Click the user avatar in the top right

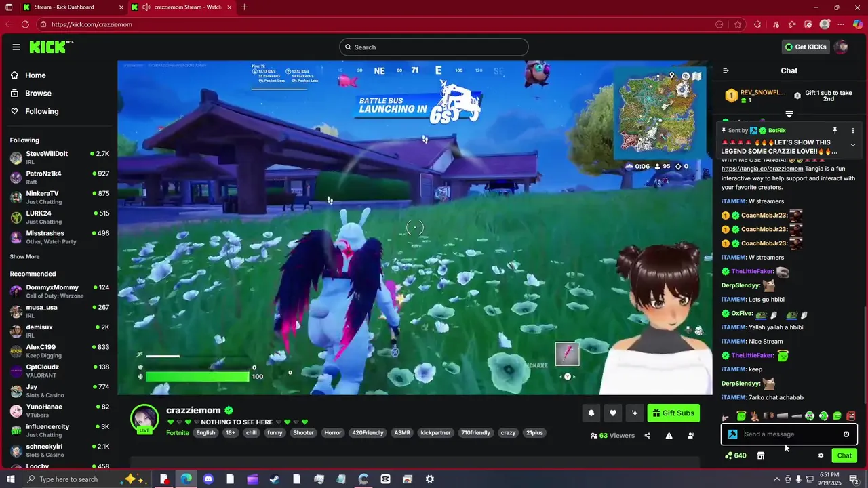click(841, 47)
